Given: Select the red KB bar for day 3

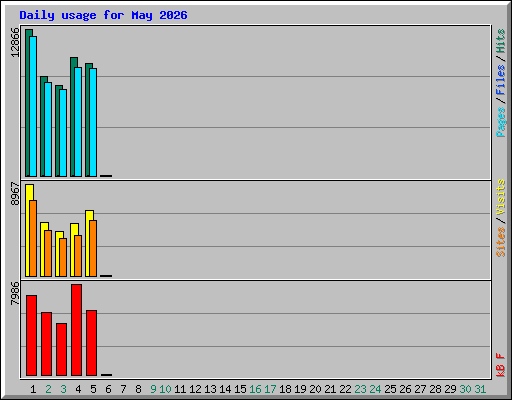Looking at the screenshot, I should click(x=61, y=349).
